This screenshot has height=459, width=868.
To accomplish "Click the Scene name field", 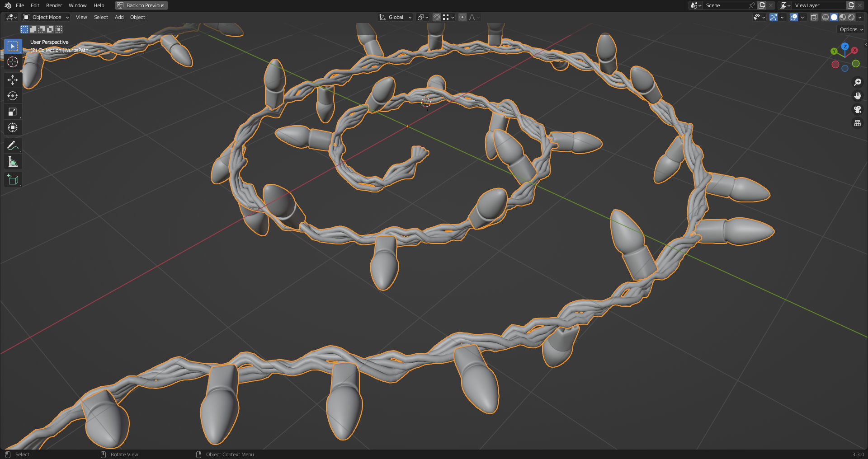I will [x=726, y=5].
